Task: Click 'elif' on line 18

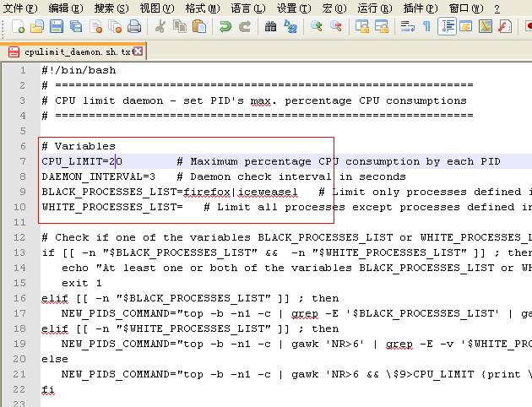Action: click(x=55, y=328)
